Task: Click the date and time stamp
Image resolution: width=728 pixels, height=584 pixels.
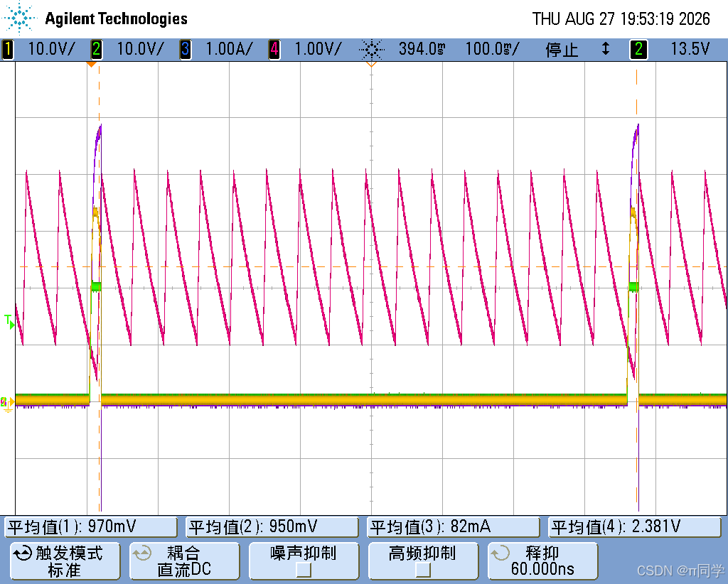Action: click(x=621, y=18)
